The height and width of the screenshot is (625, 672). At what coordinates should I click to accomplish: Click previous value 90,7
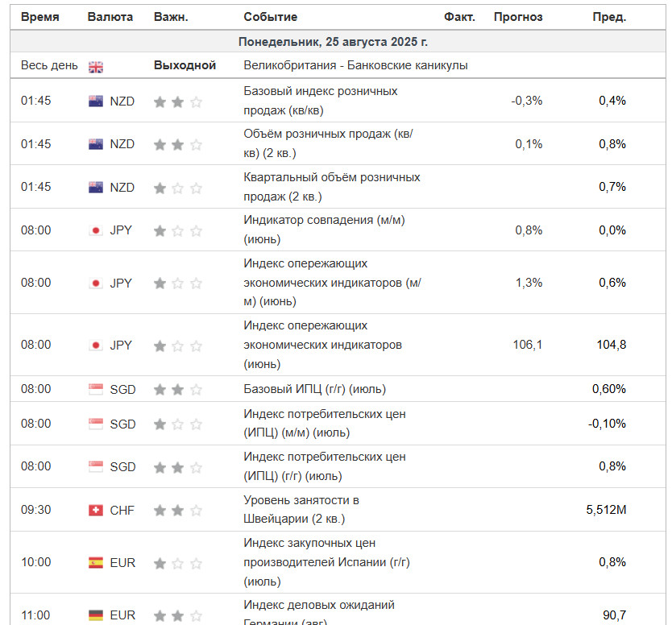(615, 615)
